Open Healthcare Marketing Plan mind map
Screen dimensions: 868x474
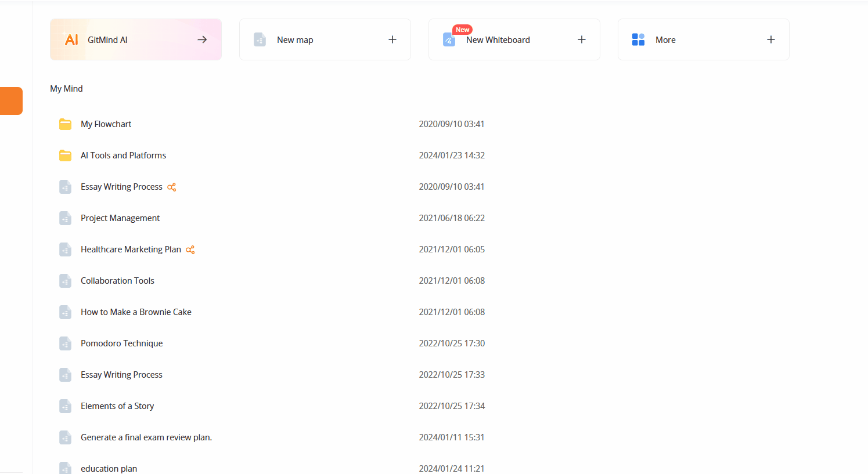[x=131, y=249]
